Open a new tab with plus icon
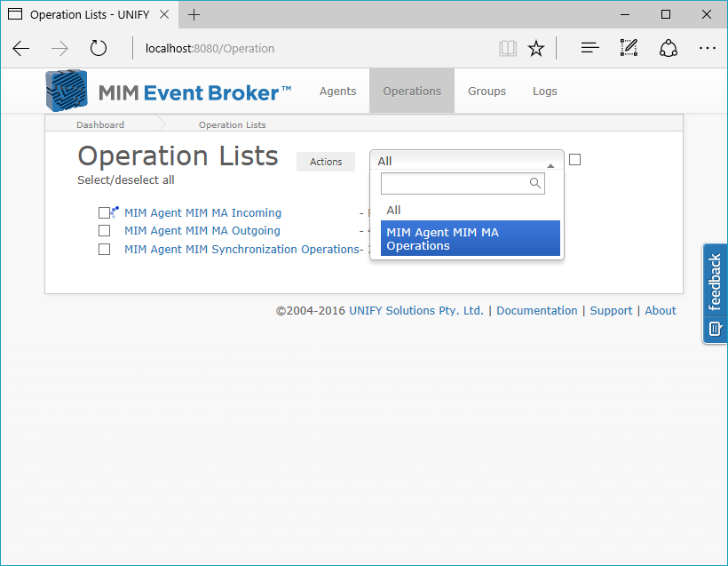This screenshot has height=566, width=728. tap(194, 15)
